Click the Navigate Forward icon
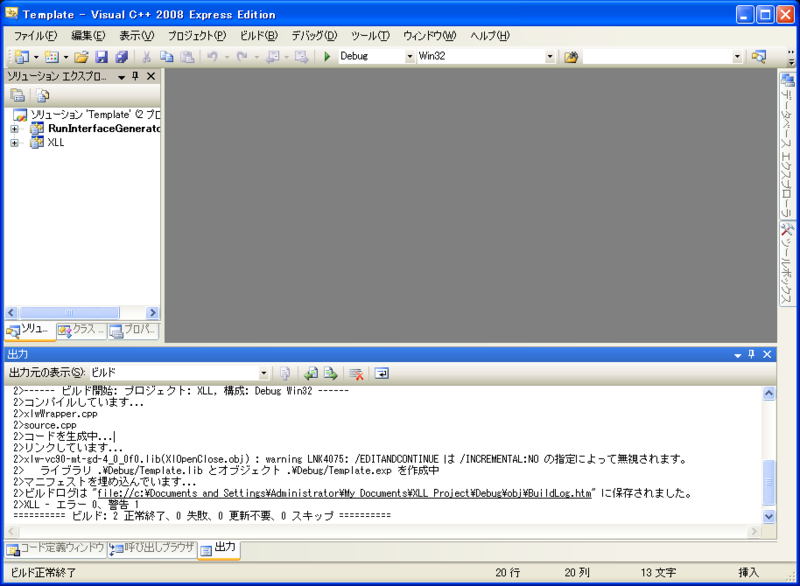The height and width of the screenshot is (586, 800). coord(301,57)
